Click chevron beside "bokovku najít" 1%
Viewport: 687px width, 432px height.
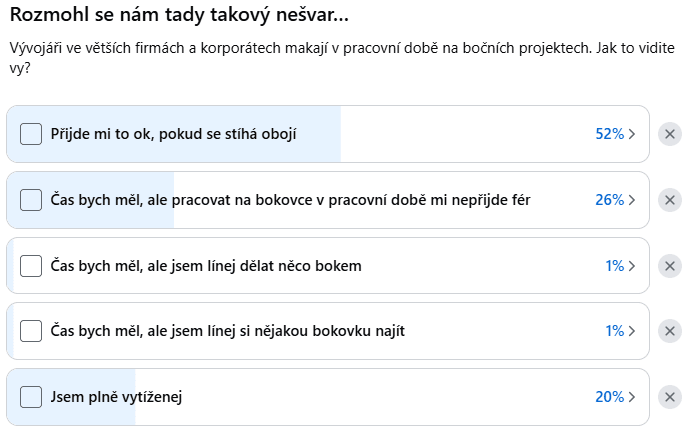pyautogui.click(x=632, y=331)
